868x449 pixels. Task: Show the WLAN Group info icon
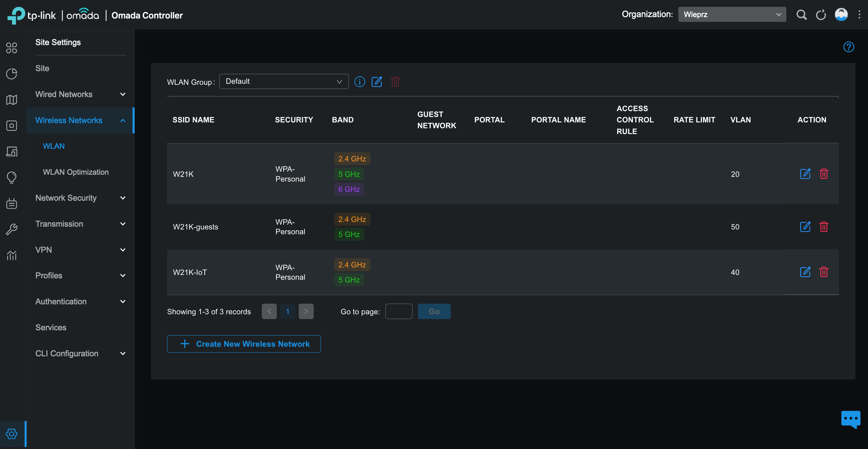point(360,82)
